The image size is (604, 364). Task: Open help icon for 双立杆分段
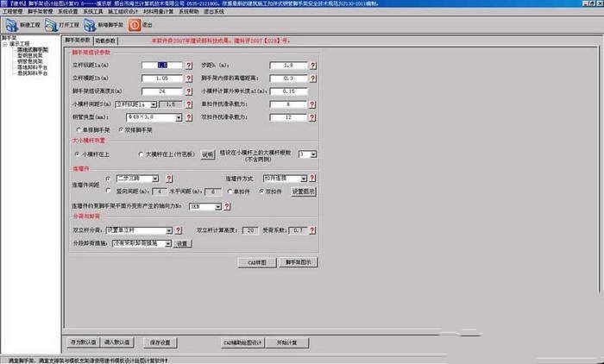pyautogui.click(x=179, y=230)
